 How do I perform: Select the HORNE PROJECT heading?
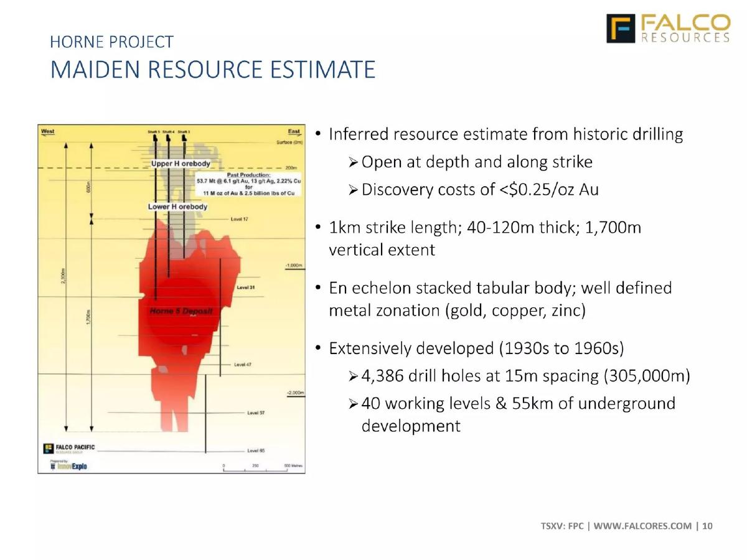(x=112, y=42)
